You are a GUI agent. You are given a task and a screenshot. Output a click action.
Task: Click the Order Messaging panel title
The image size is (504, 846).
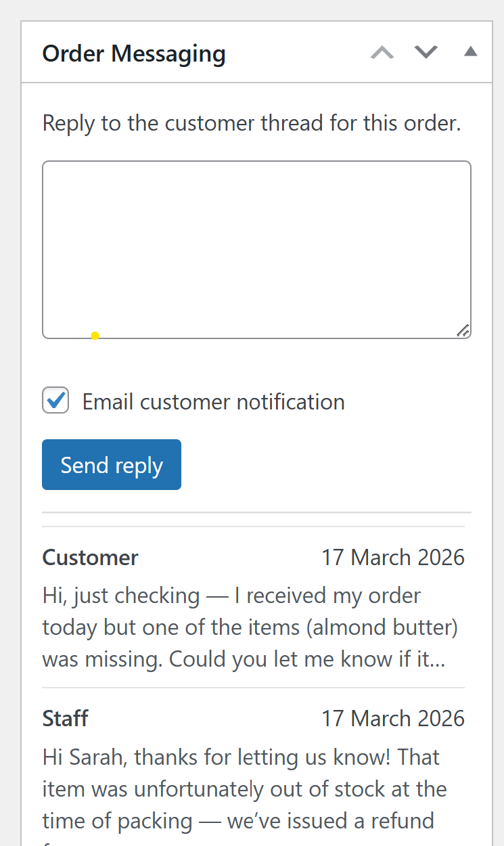[x=134, y=53]
